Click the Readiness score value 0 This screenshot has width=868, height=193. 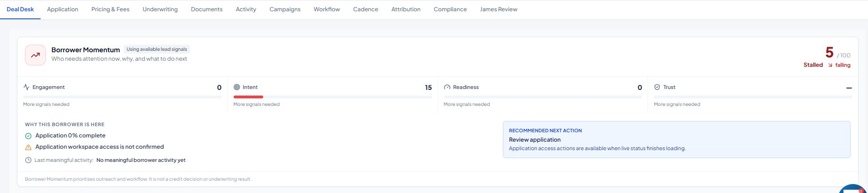click(640, 88)
